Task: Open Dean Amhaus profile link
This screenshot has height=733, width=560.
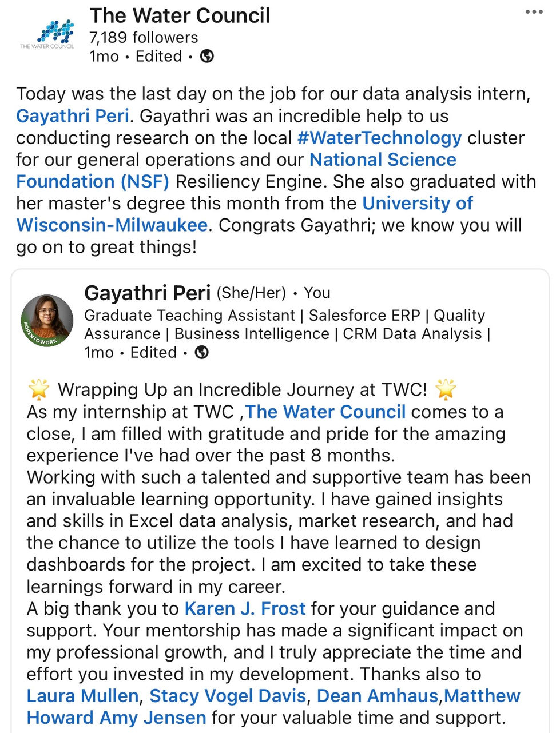Action: pos(377,696)
